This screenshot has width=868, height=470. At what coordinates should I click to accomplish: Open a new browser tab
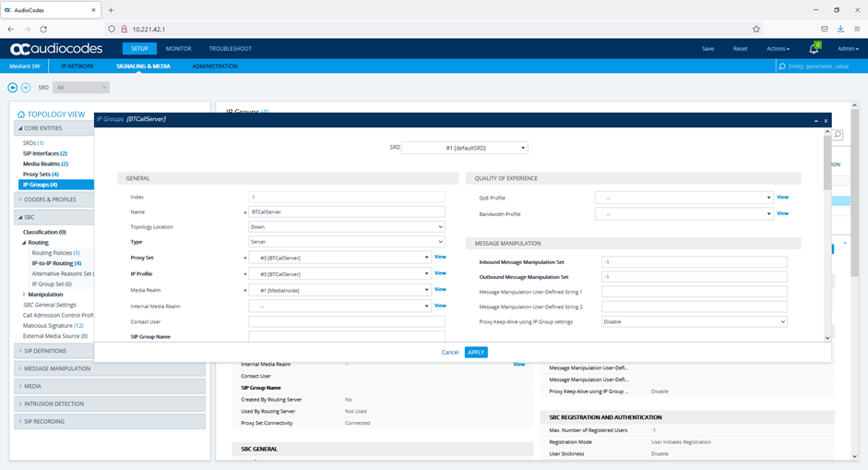click(x=111, y=10)
